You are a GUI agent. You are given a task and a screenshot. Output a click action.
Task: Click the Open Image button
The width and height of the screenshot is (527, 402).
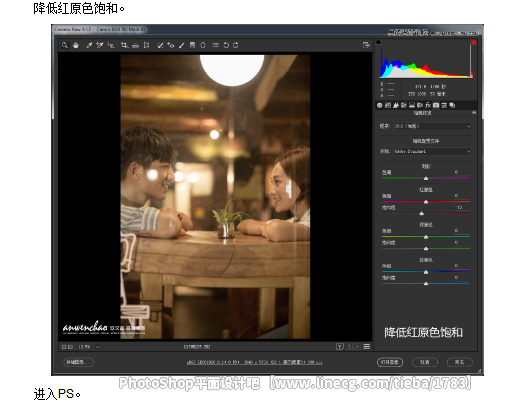[390, 362]
